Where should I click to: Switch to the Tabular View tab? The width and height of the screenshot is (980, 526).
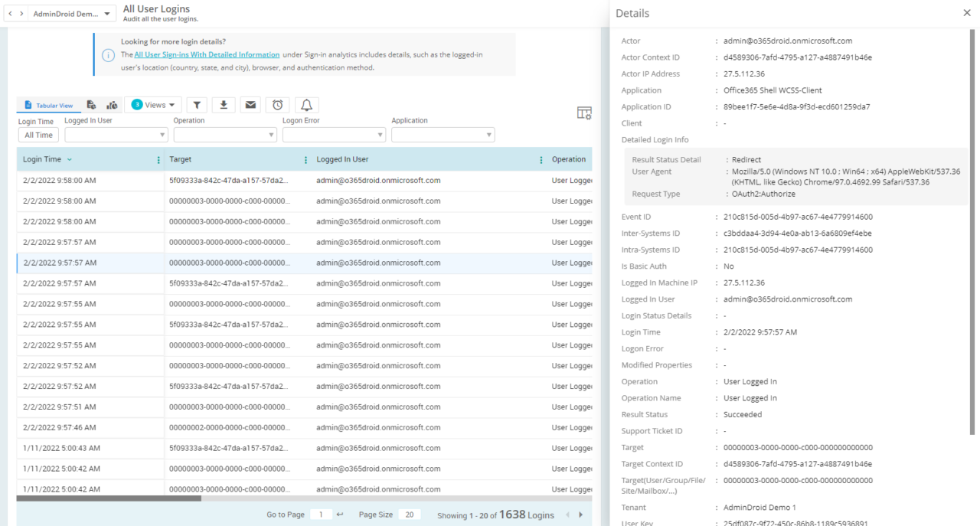[48, 105]
